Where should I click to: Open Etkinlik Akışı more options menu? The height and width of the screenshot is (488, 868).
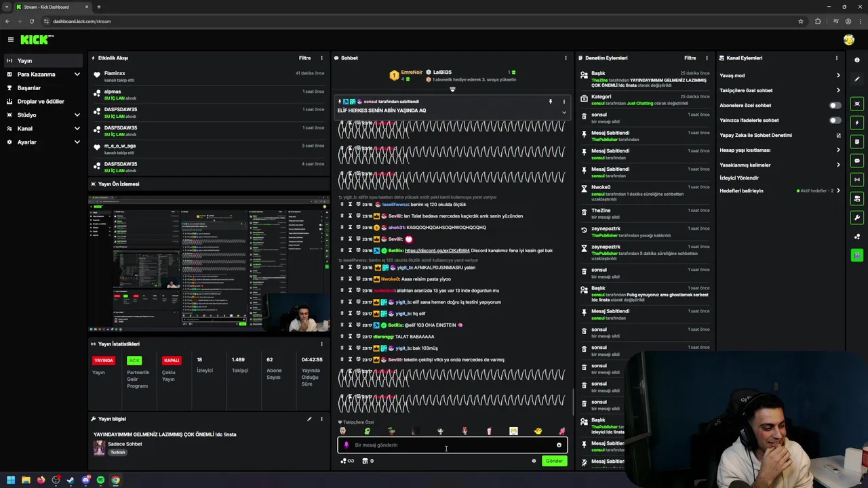click(321, 58)
